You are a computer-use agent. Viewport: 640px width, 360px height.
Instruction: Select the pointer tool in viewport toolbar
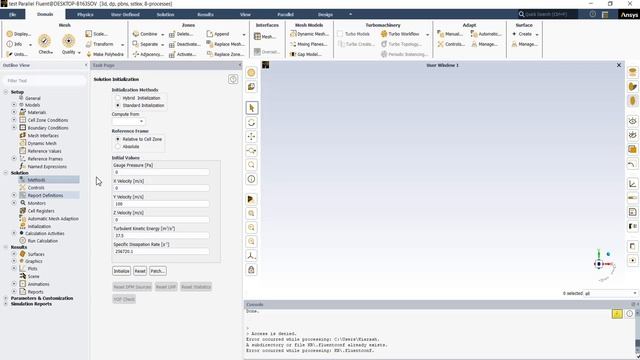(x=251, y=108)
